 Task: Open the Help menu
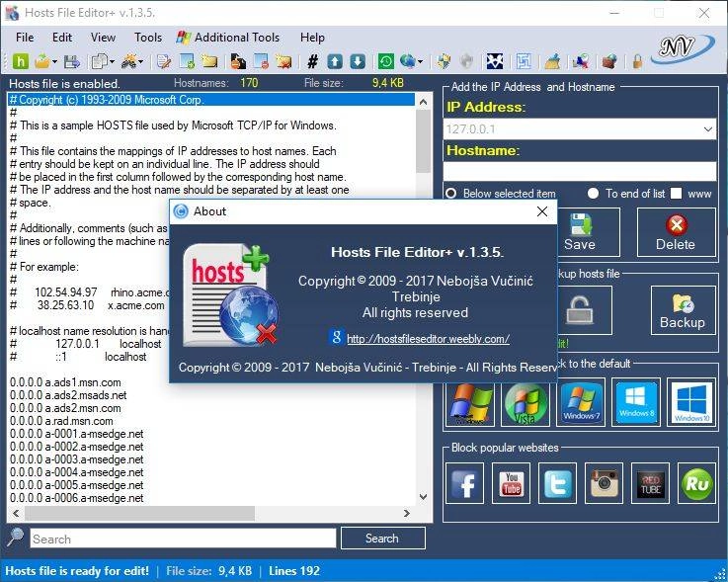tap(312, 38)
